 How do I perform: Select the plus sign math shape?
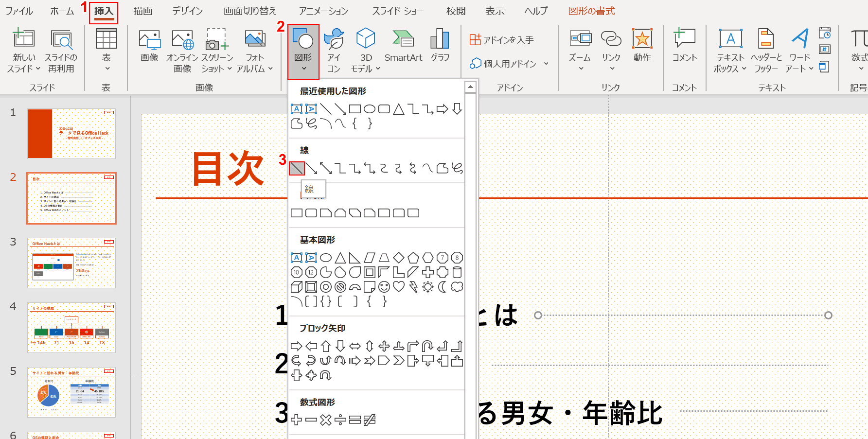[x=297, y=420]
